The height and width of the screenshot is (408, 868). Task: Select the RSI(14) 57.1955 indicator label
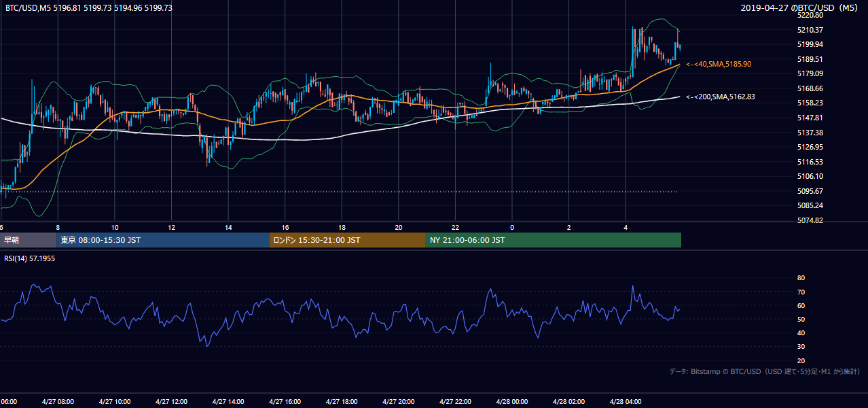coord(29,259)
